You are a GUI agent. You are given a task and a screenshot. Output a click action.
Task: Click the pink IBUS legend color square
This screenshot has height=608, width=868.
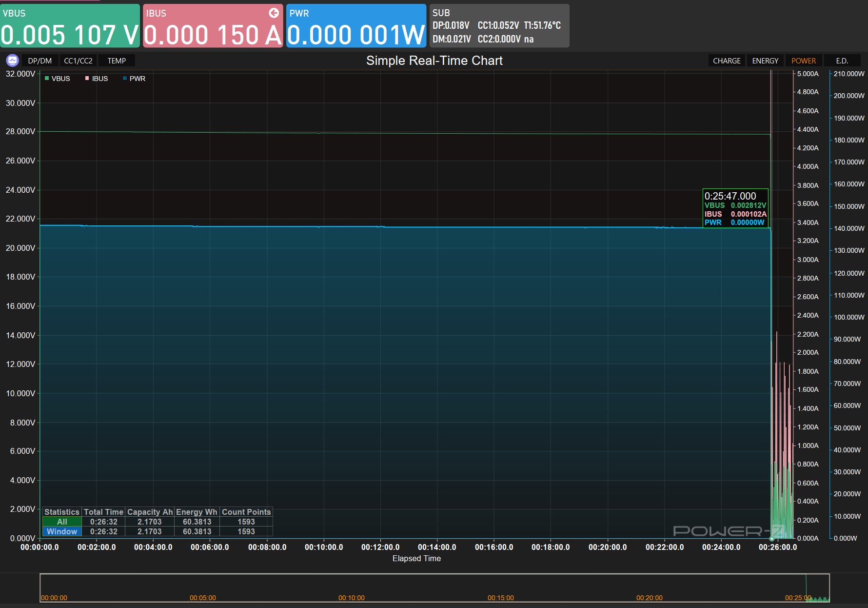(87, 79)
